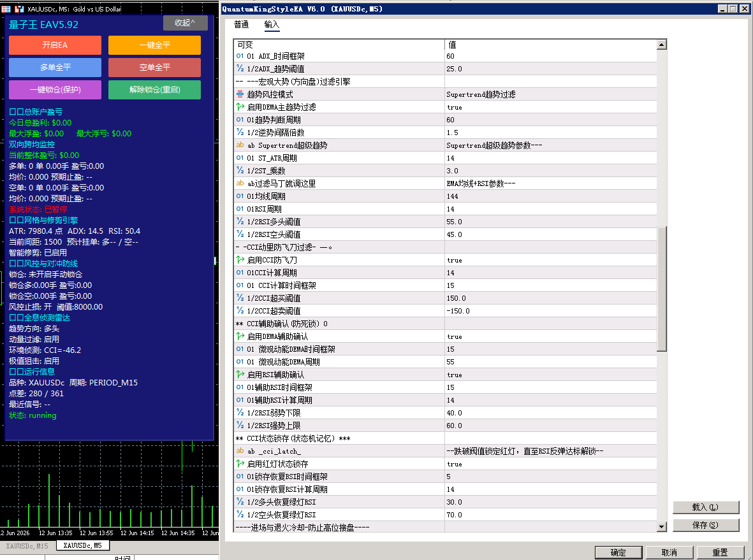Switch to the 普通 tab

pos(241,24)
